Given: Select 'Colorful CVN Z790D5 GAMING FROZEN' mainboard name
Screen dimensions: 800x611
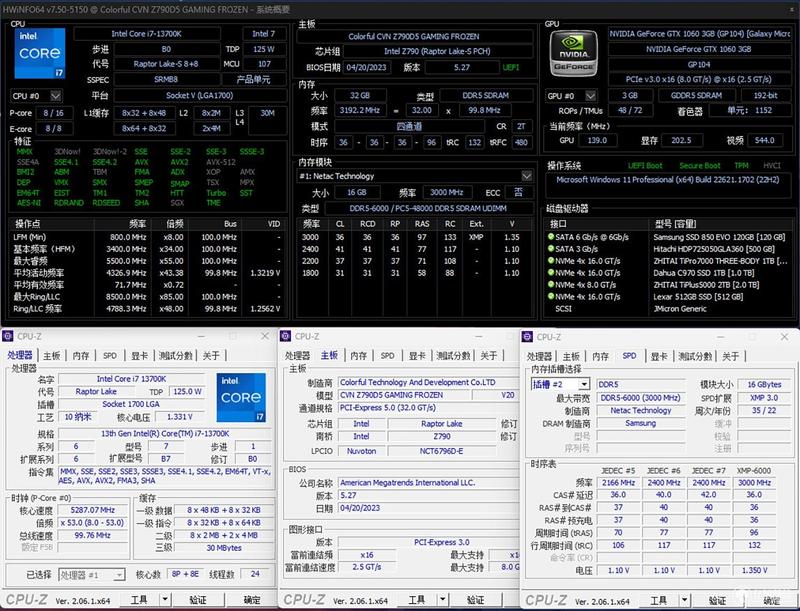Looking at the screenshot, I should coord(414,37).
